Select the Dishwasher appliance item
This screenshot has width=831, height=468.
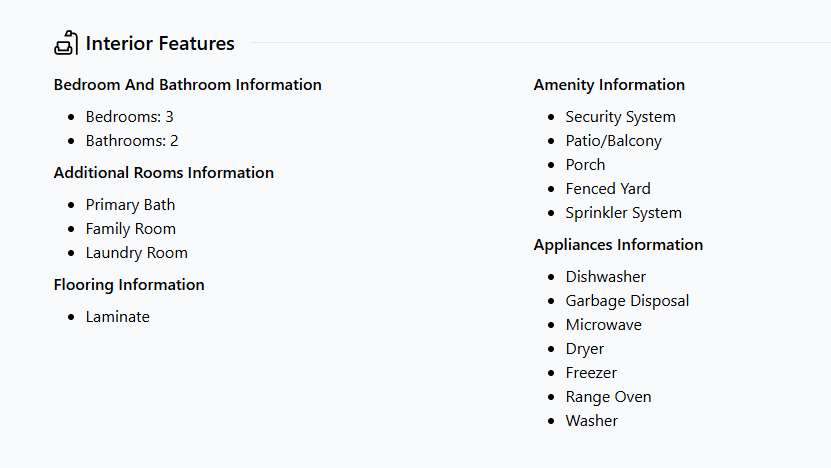605,277
